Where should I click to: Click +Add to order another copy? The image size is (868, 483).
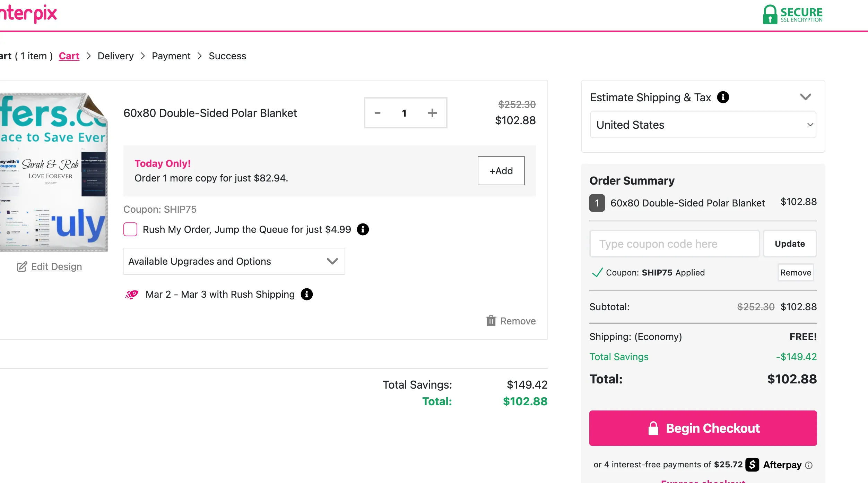pyautogui.click(x=501, y=171)
